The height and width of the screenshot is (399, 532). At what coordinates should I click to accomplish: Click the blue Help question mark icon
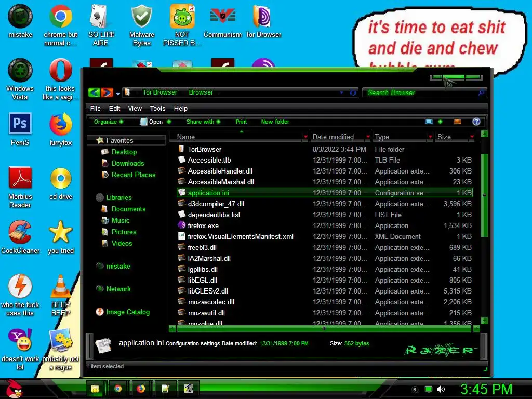[x=476, y=122]
